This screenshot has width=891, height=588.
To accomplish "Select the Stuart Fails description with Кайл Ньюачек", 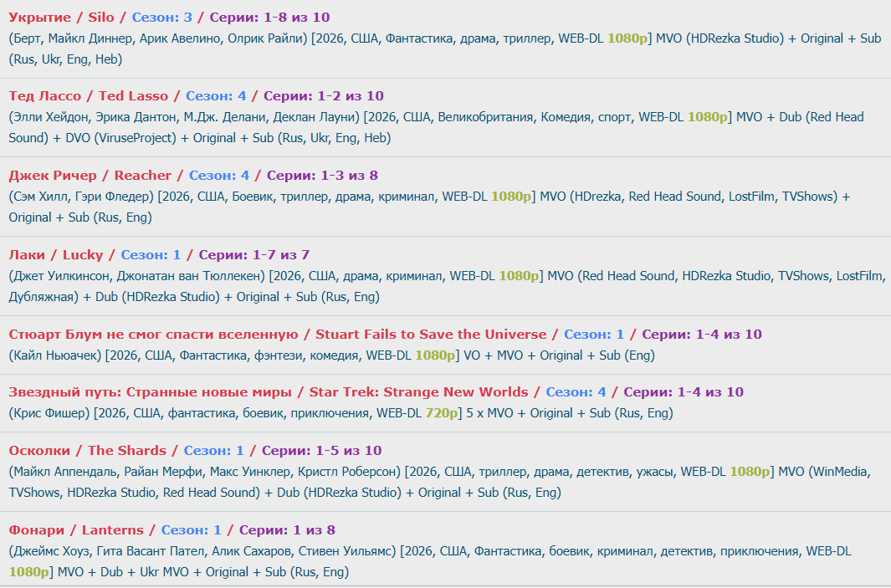I will (332, 355).
